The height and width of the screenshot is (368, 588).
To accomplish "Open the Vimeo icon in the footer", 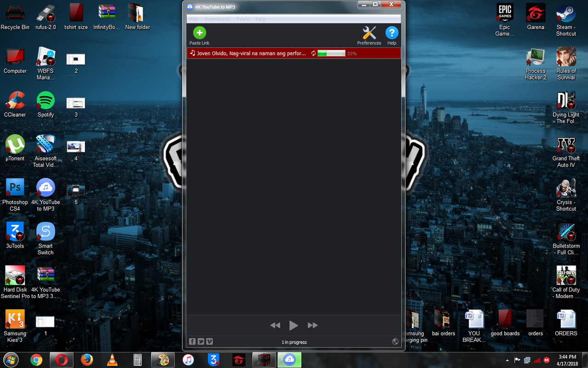I will (209, 341).
